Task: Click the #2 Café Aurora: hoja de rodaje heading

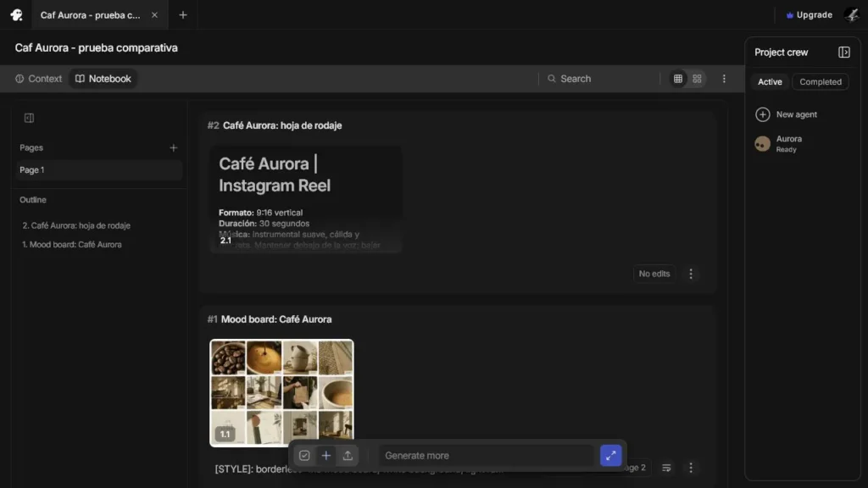Action: click(x=275, y=125)
